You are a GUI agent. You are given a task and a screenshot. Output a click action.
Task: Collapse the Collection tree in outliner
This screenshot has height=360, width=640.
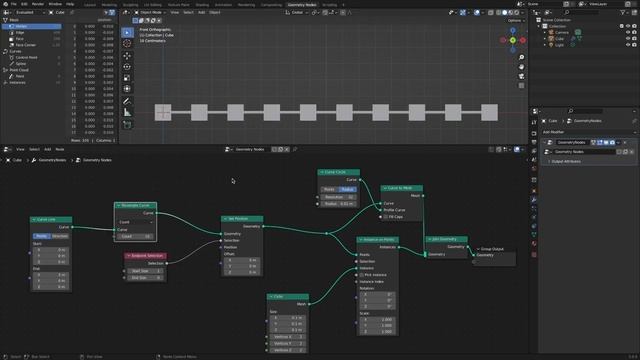[539, 26]
